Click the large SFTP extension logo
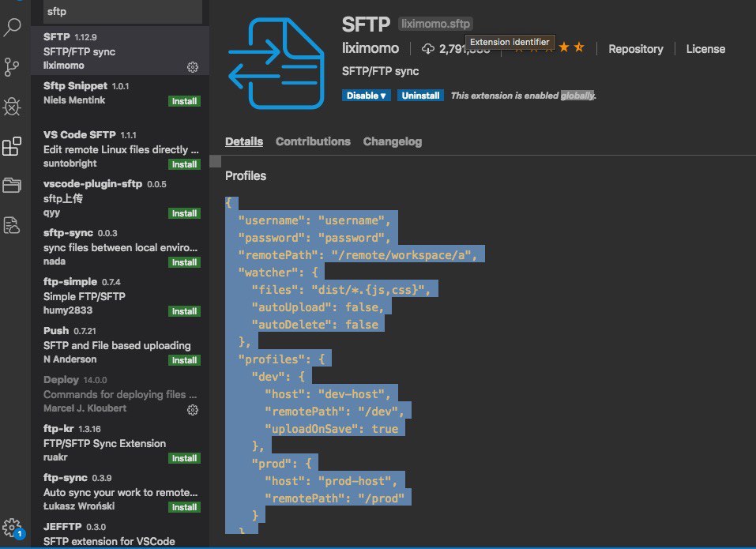The image size is (756, 549). coord(276,63)
